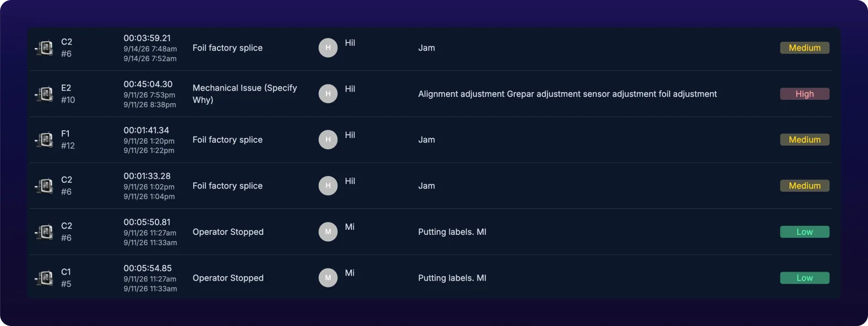Click the machine icon for C2 #6 at 7:48am
Viewport: 868px width, 326px height.
44,48
